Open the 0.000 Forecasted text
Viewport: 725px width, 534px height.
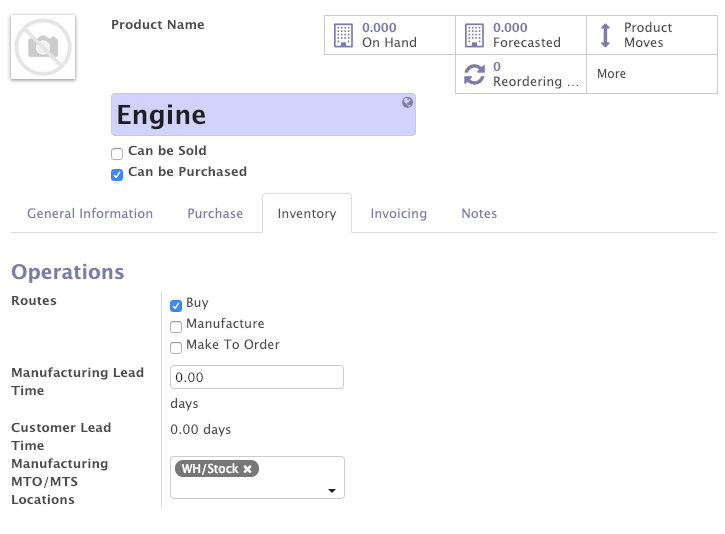pyautogui.click(x=527, y=35)
